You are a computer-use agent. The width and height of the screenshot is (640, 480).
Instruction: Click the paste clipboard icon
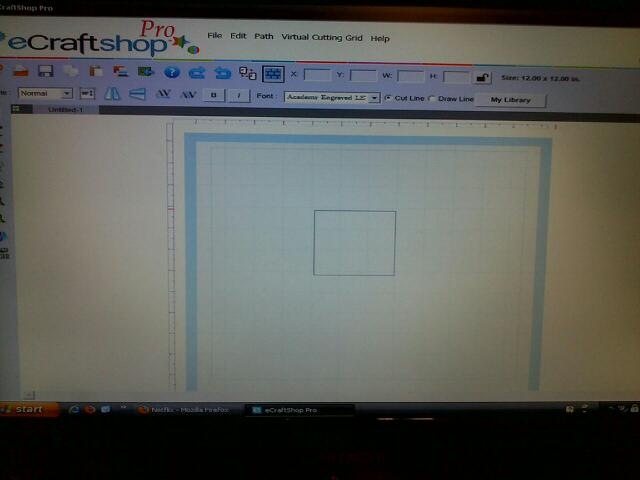pyautogui.click(x=96, y=72)
